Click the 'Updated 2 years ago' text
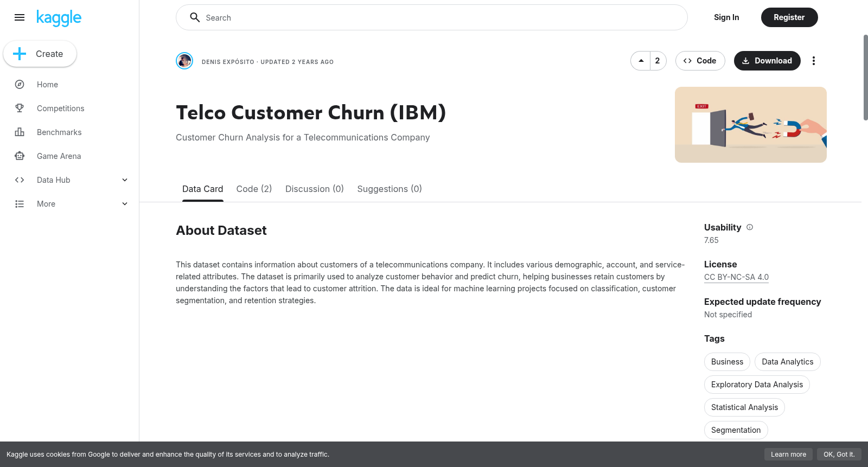This screenshot has height=467, width=868. click(x=297, y=62)
